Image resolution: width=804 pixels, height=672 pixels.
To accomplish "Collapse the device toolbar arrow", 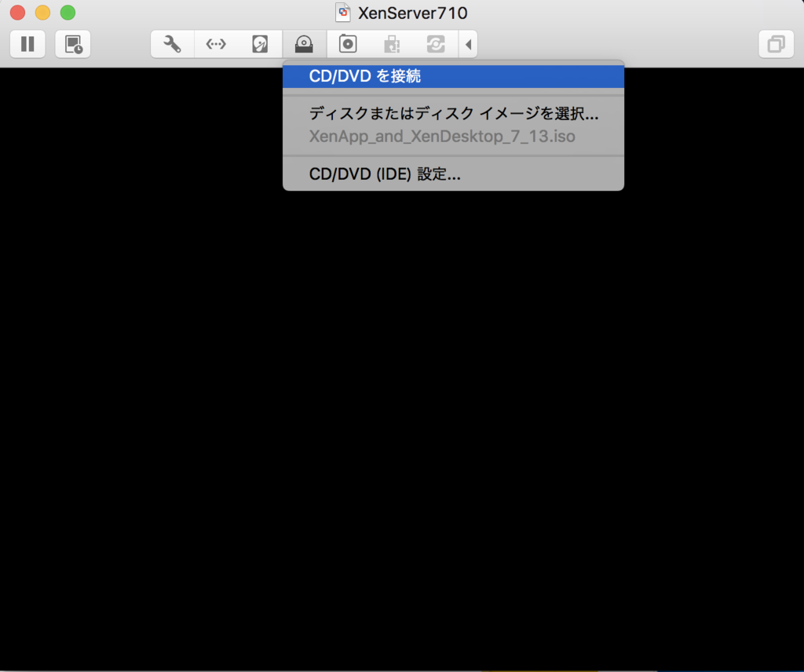I will pos(468,44).
